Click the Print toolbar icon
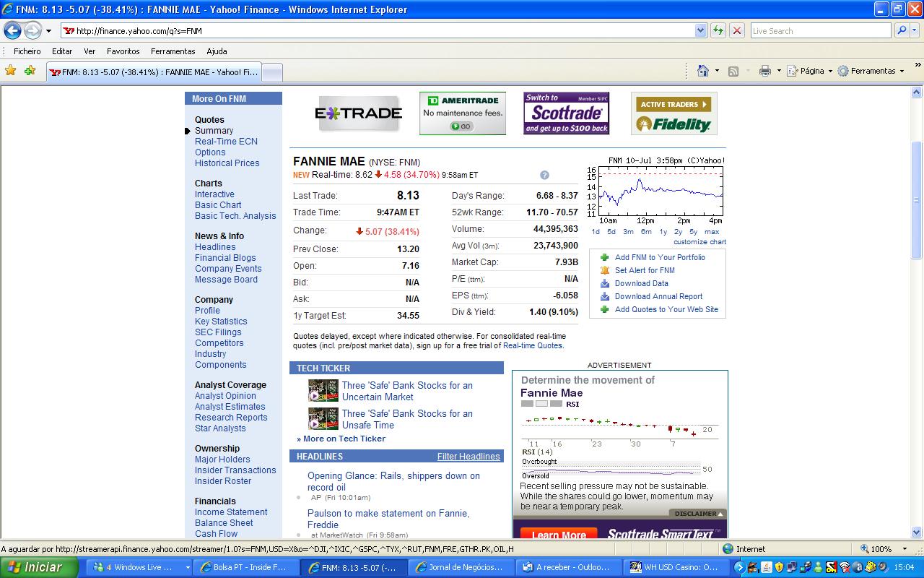924x578 pixels. (x=765, y=71)
